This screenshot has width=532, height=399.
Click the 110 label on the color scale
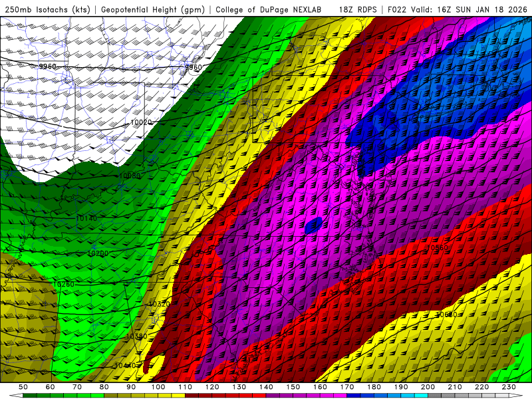click(x=186, y=387)
